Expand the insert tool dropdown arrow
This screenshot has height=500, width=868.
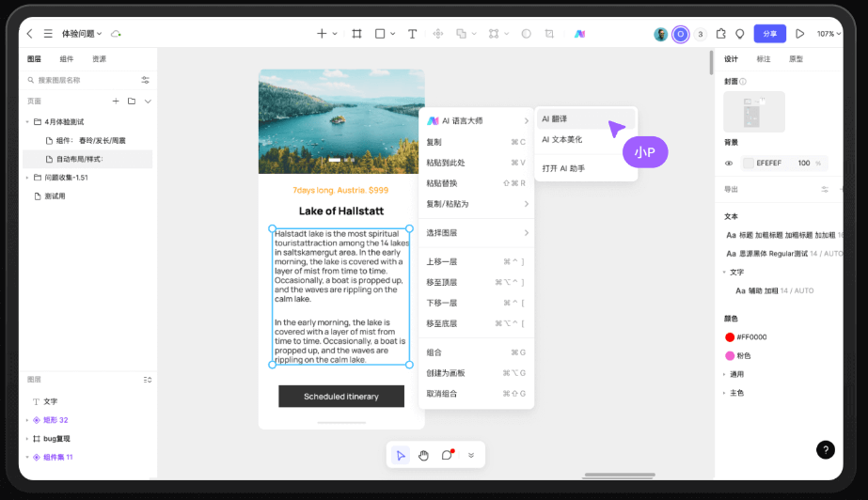[335, 34]
